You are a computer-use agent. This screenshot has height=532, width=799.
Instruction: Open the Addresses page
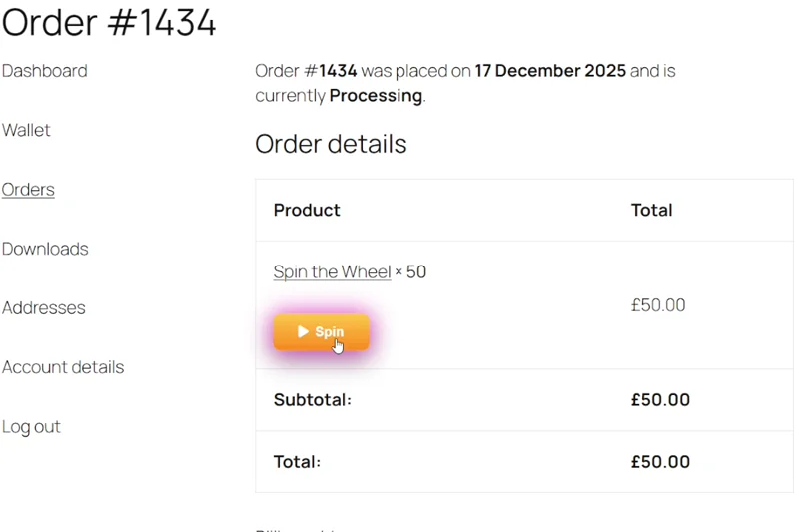(43, 308)
